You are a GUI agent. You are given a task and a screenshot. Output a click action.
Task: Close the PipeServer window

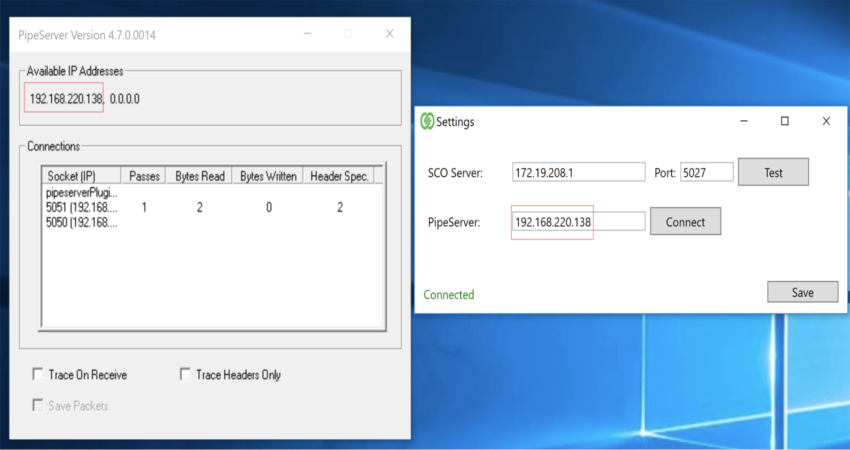click(x=389, y=34)
